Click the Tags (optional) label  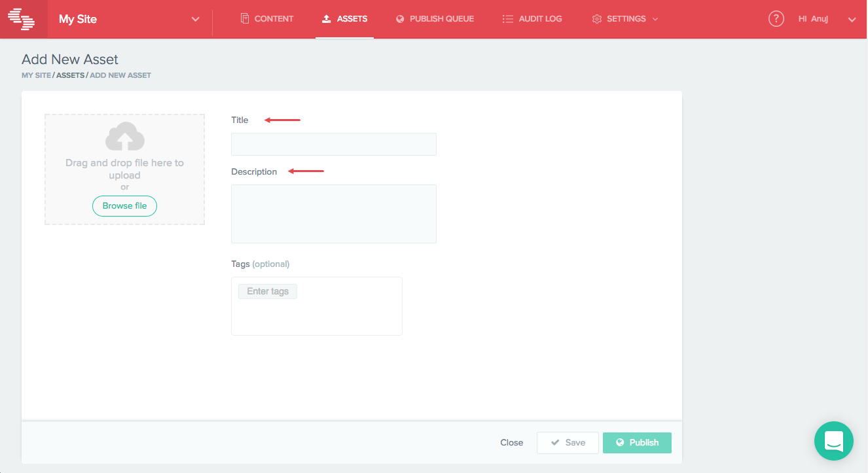tap(260, 264)
